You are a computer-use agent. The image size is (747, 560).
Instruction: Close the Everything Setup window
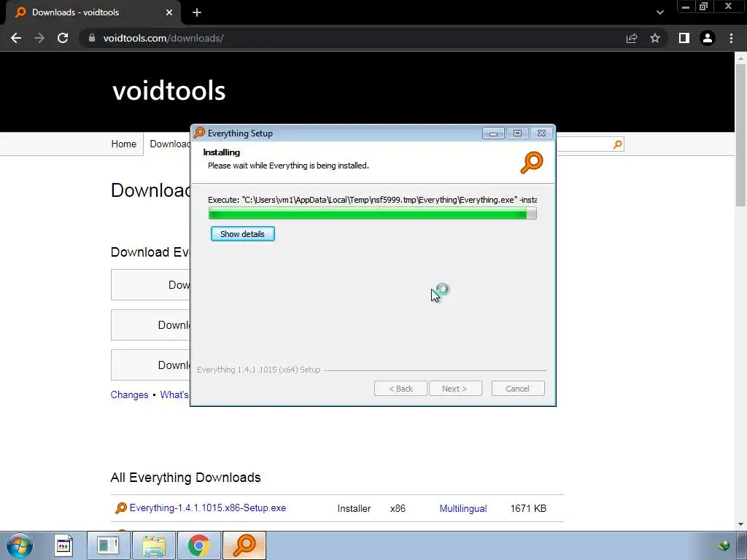pos(542,133)
